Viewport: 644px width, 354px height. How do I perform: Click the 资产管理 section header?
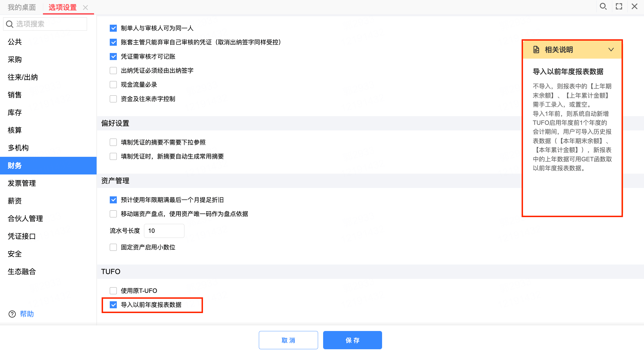(115, 181)
